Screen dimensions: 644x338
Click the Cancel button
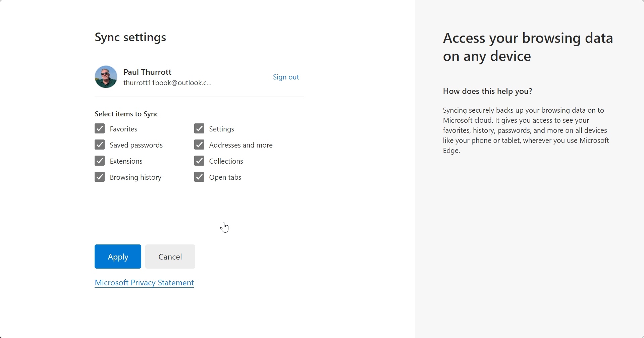click(170, 257)
